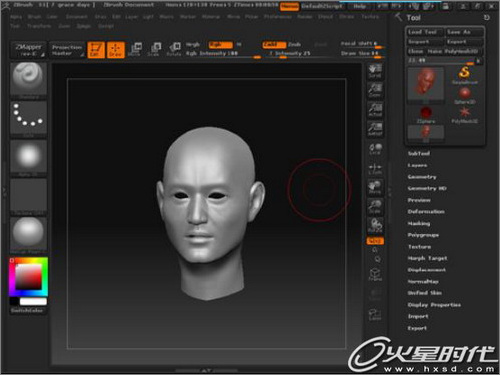Click the Move mode icon in top toolbar
The height and width of the screenshot is (375, 500).
point(134,49)
